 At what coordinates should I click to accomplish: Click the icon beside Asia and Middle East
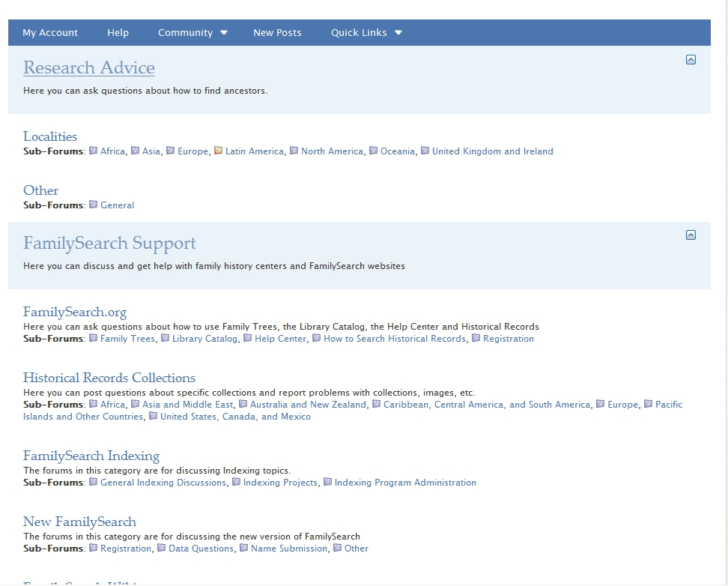tap(135, 404)
